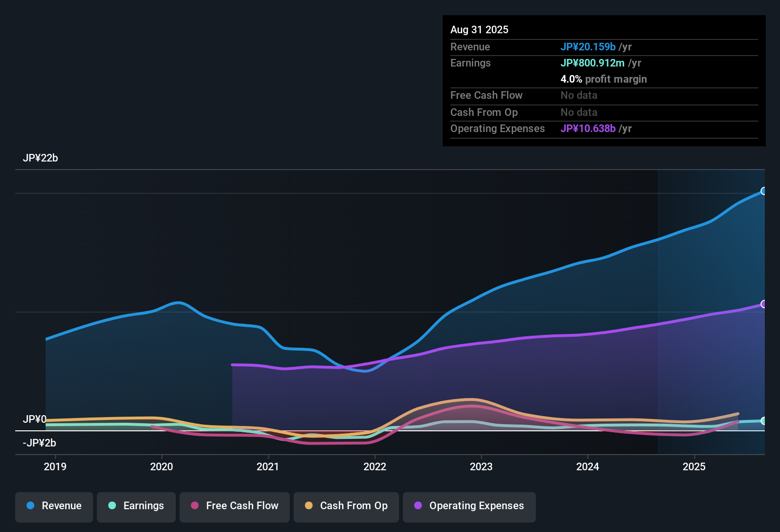780x532 pixels.
Task: Open details from the Aug 31 2025 tooltip header
Action: point(479,29)
